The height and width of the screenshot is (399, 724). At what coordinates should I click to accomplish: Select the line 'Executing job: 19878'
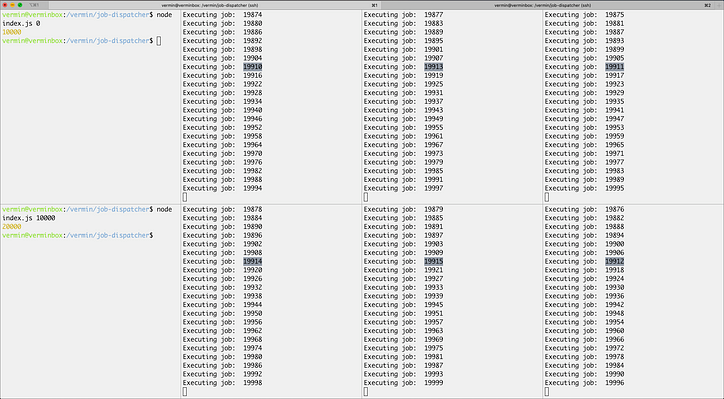pyautogui.click(x=222, y=209)
